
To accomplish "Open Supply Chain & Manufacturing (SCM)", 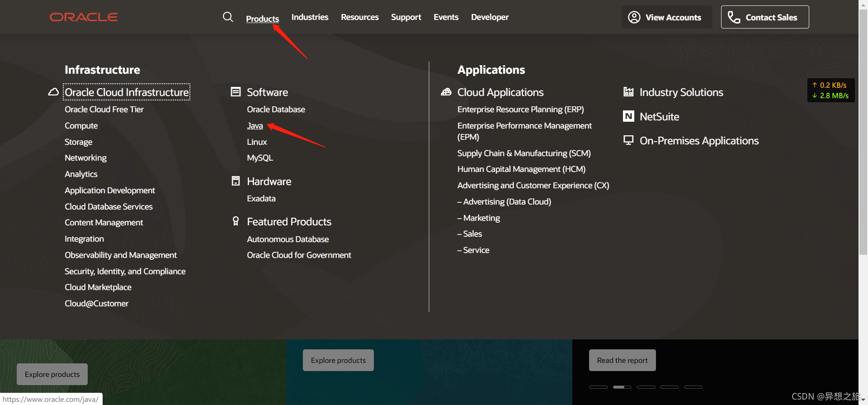I will 524,153.
